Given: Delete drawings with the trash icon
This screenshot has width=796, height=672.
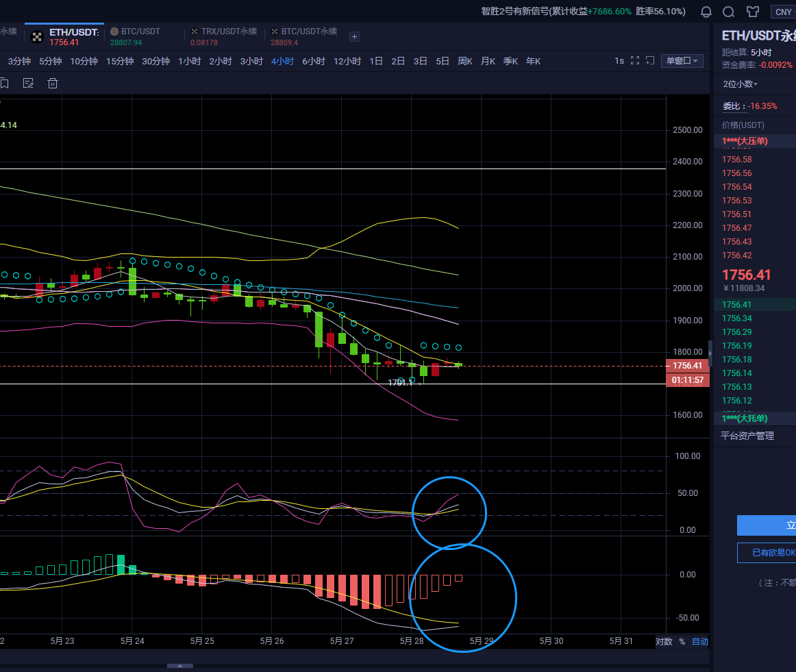Looking at the screenshot, I should 53,84.
